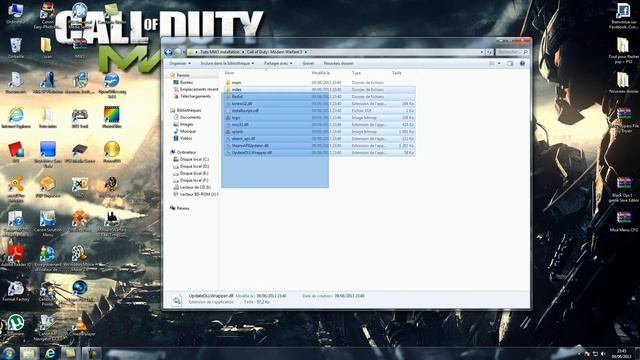The width and height of the screenshot is (640, 360).
Task: Select Call of Duty Modern Warfare 3 breadcrumb
Action: point(274,52)
